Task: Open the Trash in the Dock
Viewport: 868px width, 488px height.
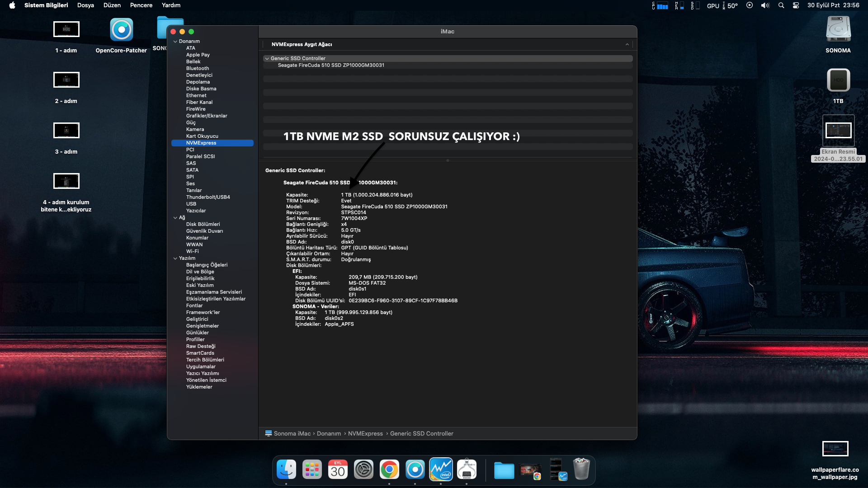Action: pos(581,469)
